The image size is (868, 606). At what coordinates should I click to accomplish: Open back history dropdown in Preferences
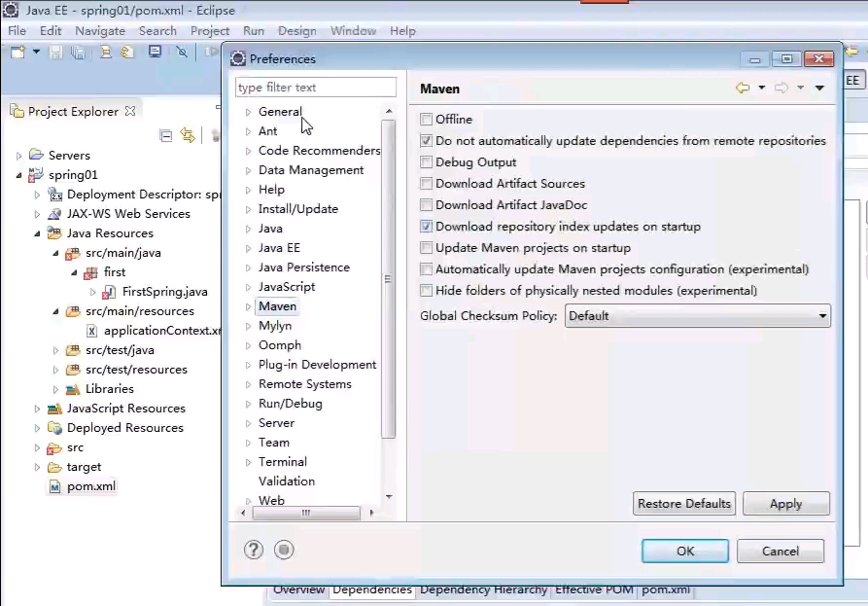coord(762,88)
